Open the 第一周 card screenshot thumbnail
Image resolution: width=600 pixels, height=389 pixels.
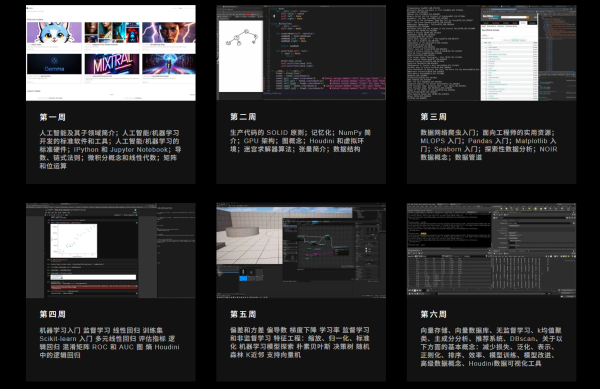111,53
